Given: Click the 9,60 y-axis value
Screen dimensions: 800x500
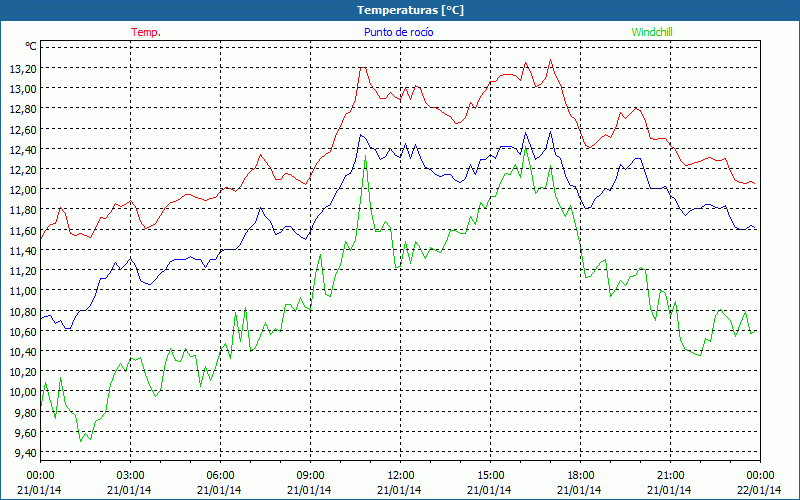Looking at the screenshot, I should 26,432.
